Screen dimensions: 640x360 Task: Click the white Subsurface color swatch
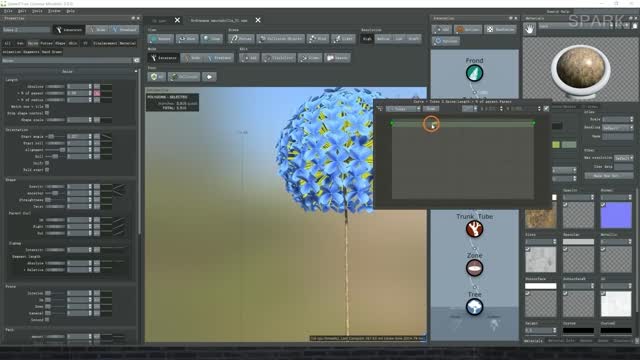[540, 286]
